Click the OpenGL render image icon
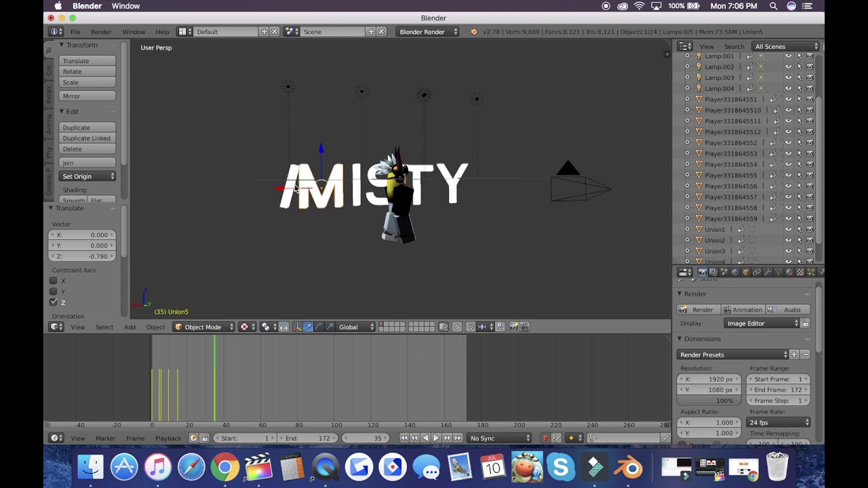Image resolution: width=868 pixels, height=488 pixels. 514,327
